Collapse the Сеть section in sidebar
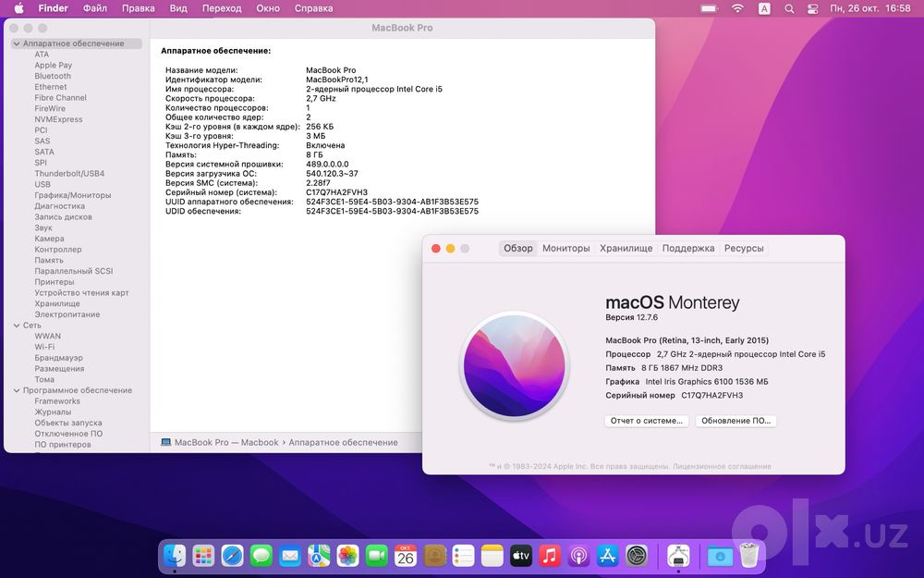The width and height of the screenshot is (924, 578). [17, 326]
